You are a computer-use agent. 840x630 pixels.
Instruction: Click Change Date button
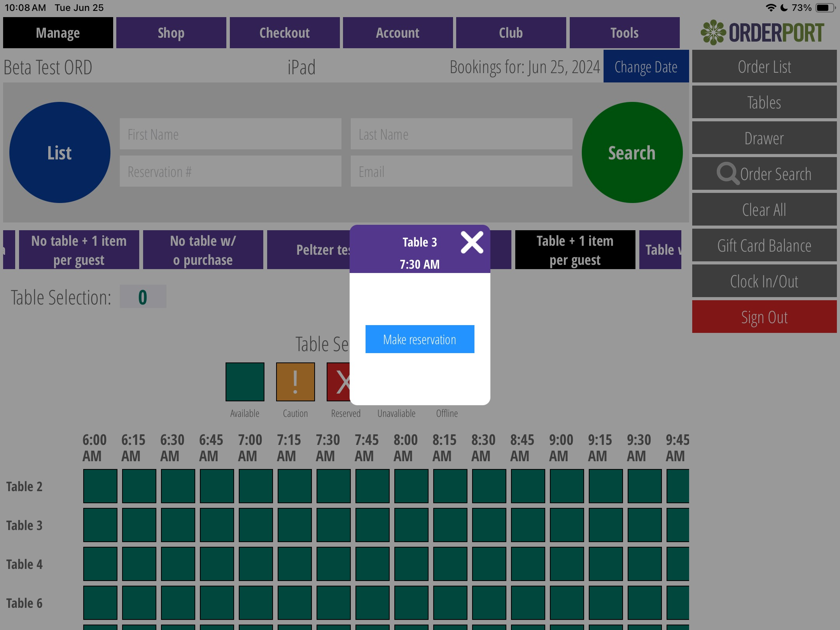[x=646, y=67]
